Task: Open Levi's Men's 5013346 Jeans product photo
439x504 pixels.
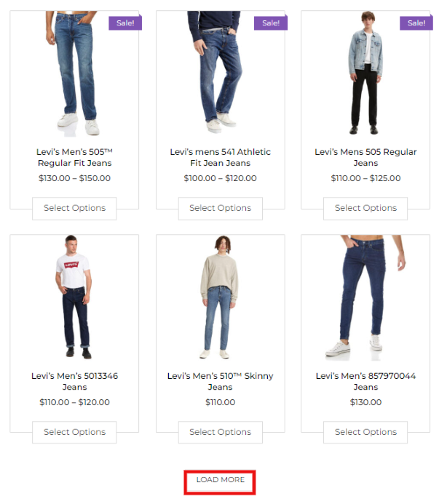Action: click(x=74, y=297)
